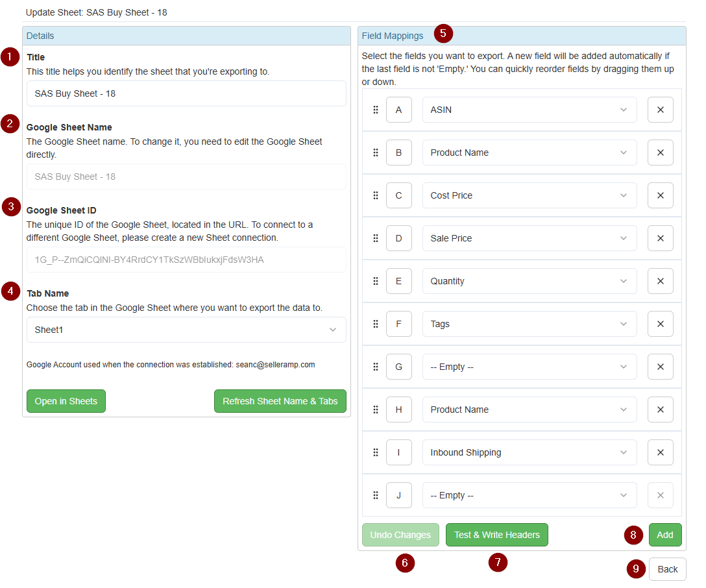Open the Tags field dropdown
Screen dimensions: 706x588
[x=529, y=324]
